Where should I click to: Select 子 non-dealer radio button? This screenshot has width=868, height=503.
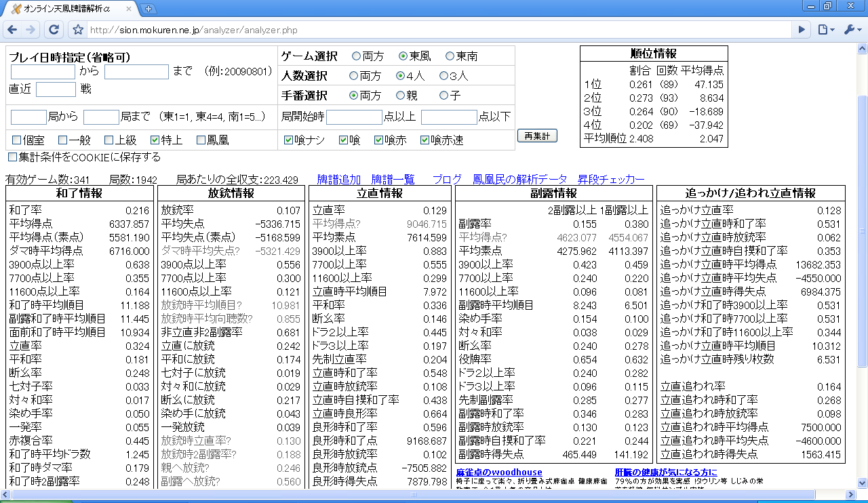point(443,96)
